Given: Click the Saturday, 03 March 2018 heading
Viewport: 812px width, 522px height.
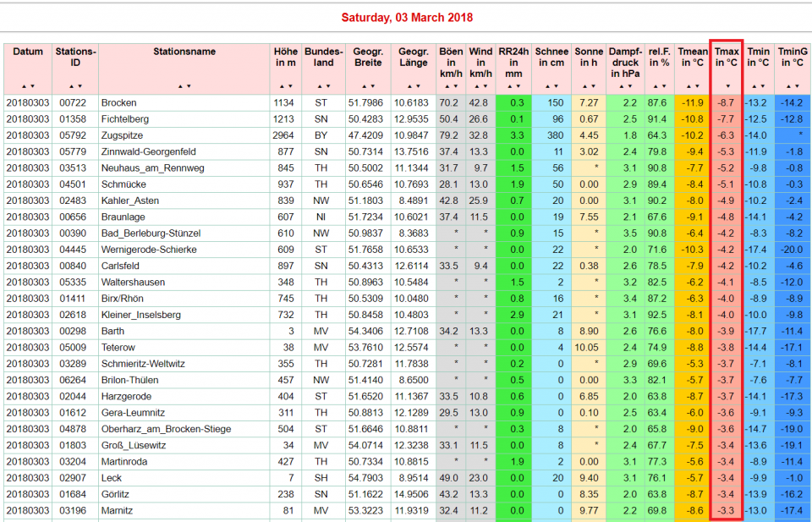Looking at the screenshot, I should 406,18.
